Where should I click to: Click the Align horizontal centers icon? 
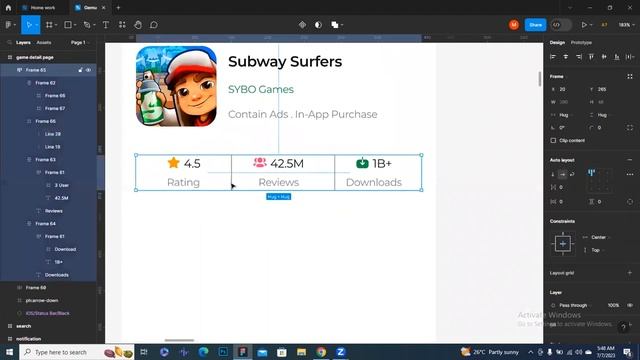point(566,57)
